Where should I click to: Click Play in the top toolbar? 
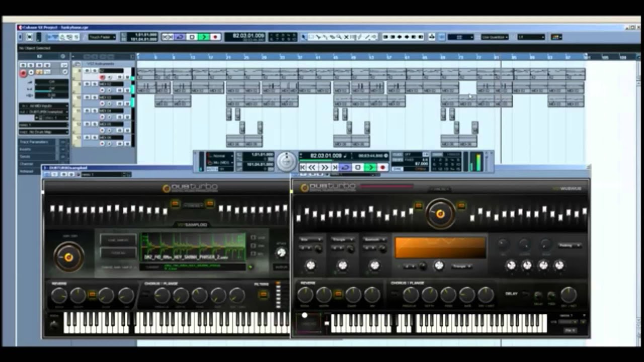[x=203, y=37]
